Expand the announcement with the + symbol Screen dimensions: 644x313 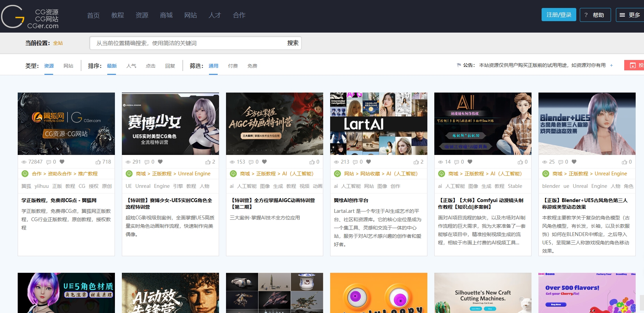[x=611, y=65]
